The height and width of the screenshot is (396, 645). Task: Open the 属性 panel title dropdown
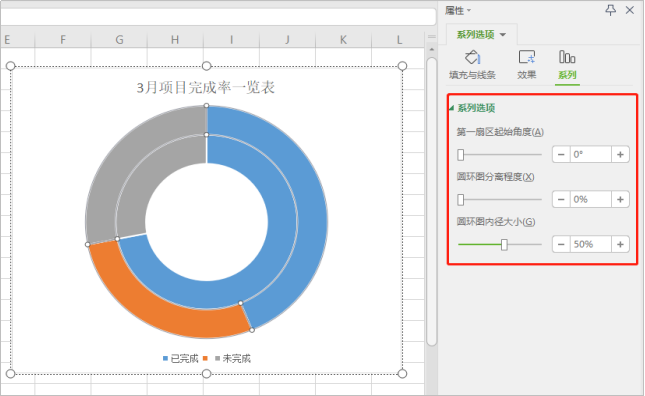click(458, 10)
